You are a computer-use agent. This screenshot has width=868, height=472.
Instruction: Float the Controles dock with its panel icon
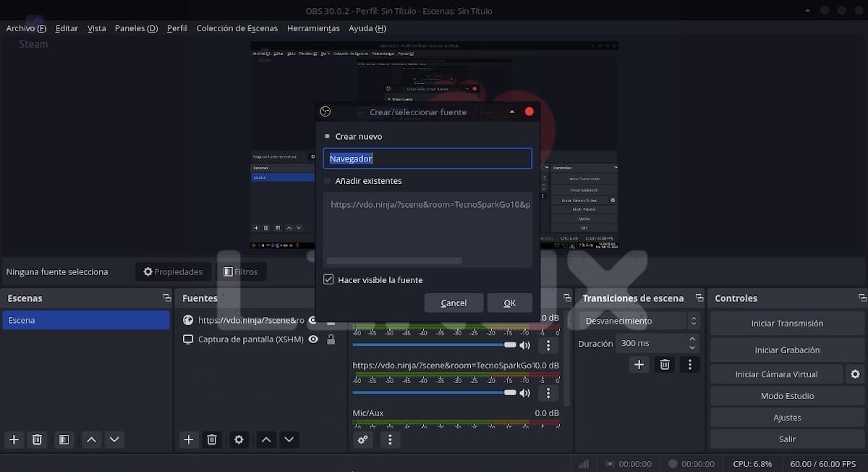[x=862, y=298]
